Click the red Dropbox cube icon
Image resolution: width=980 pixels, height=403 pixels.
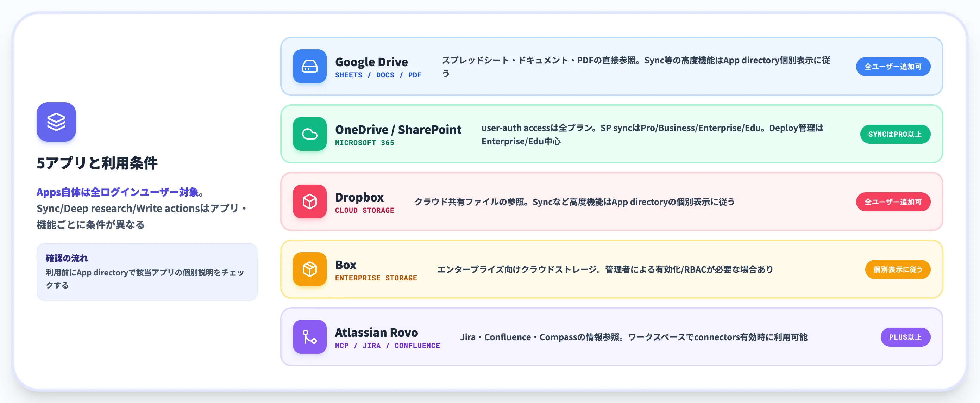[x=310, y=202]
